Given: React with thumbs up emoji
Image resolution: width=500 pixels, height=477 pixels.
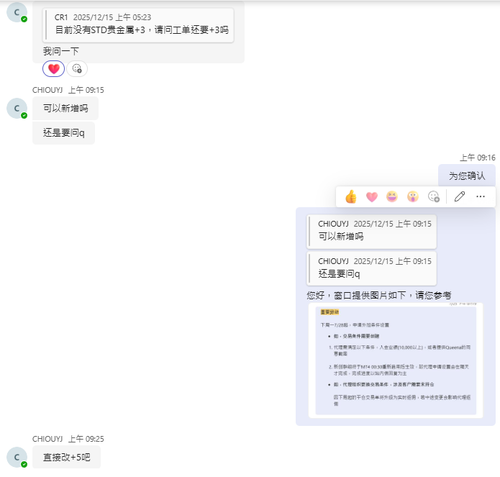Looking at the screenshot, I should click(x=351, y=197).
